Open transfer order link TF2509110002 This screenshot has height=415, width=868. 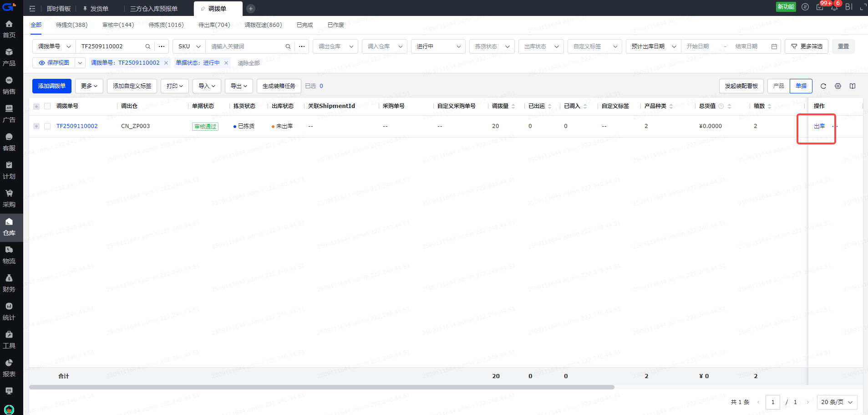(x=77, y=126)
